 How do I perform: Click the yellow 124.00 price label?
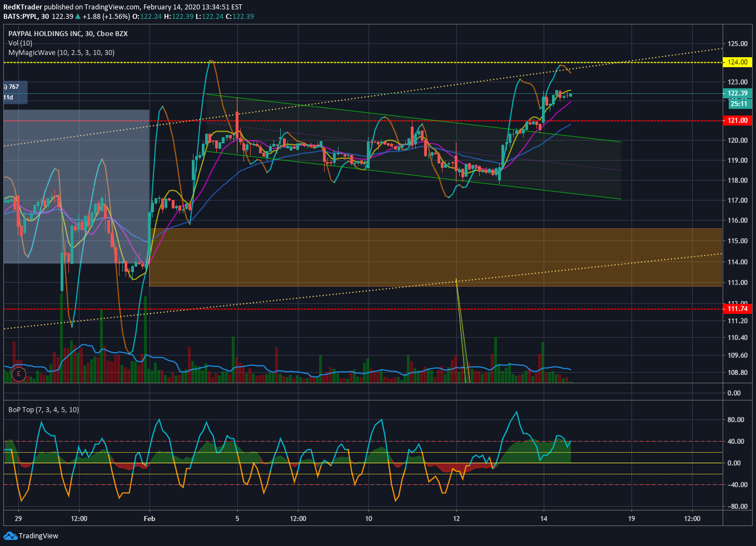[737, 62]
